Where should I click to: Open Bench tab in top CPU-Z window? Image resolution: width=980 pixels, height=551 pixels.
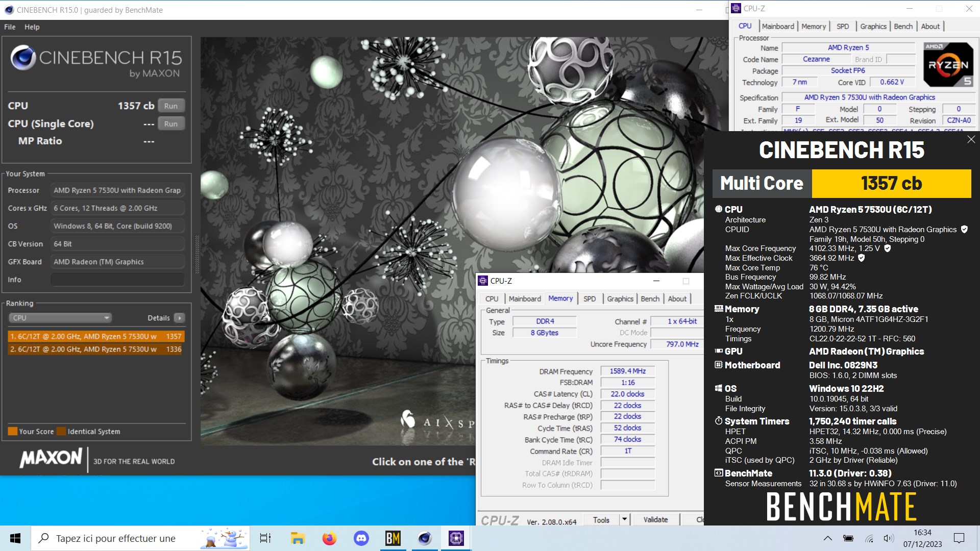(x=903, y=26)
